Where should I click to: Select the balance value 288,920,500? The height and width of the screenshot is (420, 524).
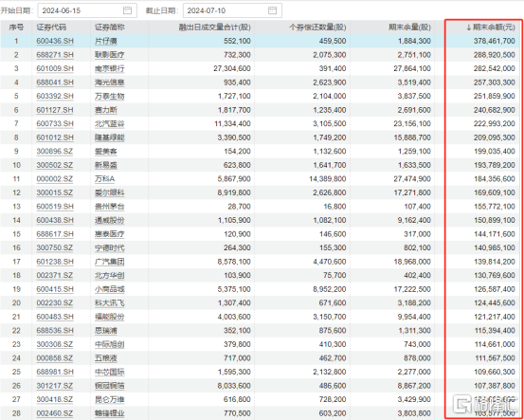click(495, 55)
